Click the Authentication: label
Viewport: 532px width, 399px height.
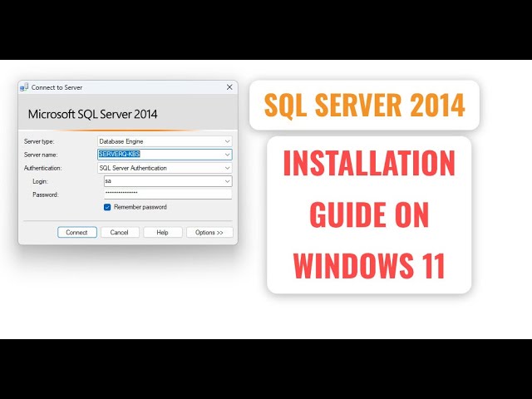click(x=42, y=168)
